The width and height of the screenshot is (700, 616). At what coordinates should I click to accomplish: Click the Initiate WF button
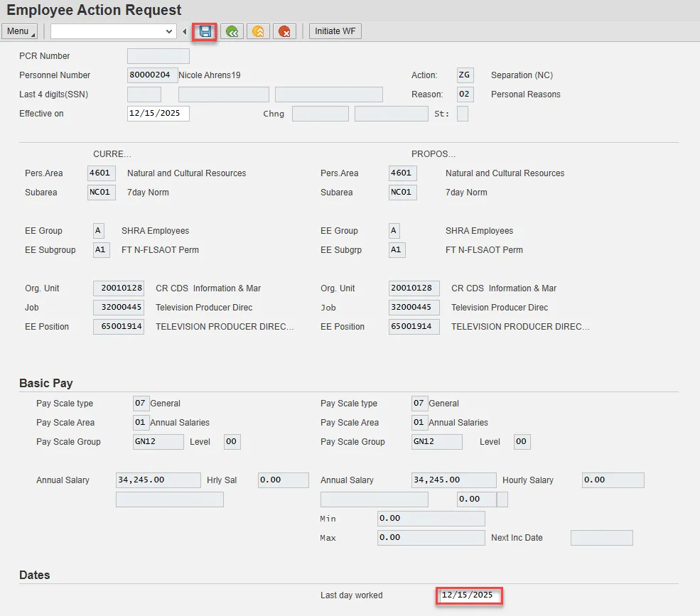pos(335,31)
